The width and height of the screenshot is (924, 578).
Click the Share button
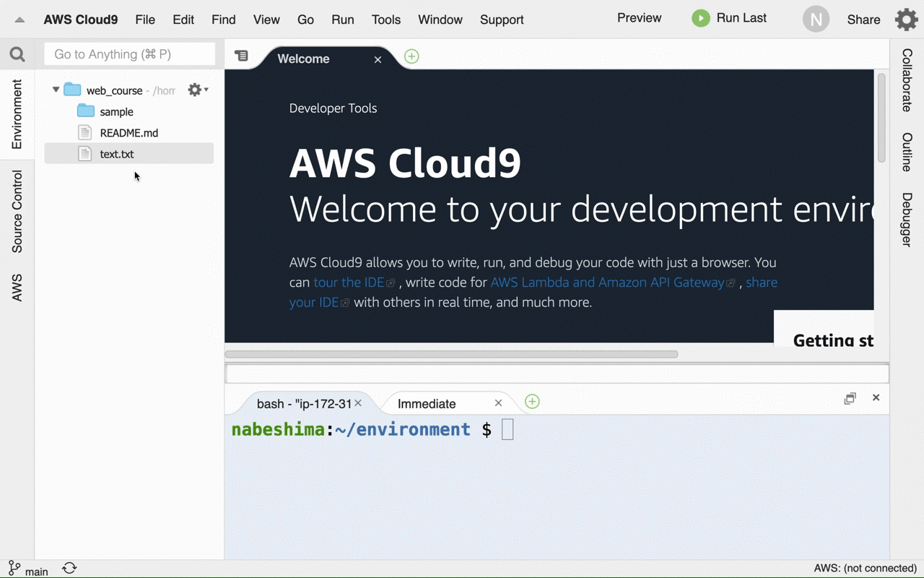coord(863,20)
